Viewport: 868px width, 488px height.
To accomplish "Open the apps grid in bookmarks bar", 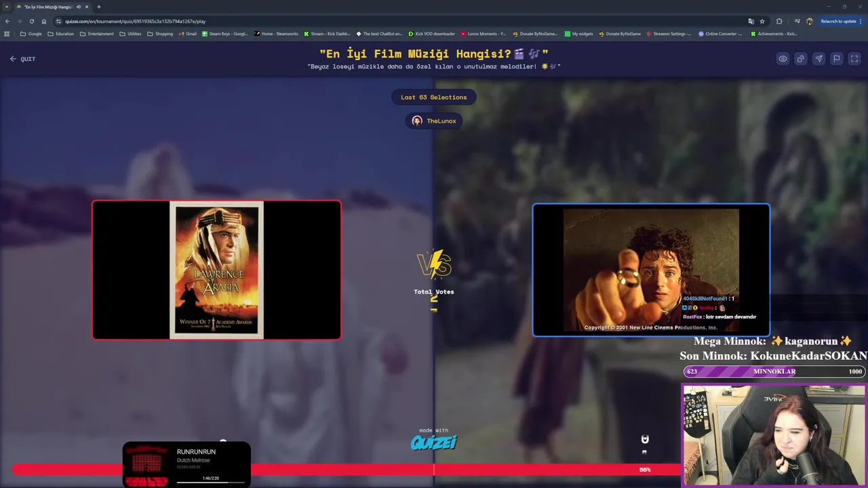I will click(7, 34).
